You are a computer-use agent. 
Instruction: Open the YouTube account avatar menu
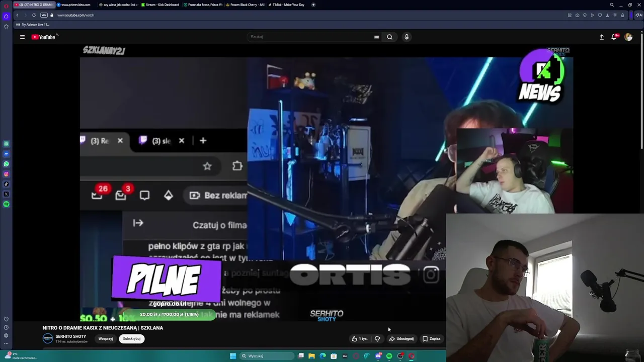point(628,37)
